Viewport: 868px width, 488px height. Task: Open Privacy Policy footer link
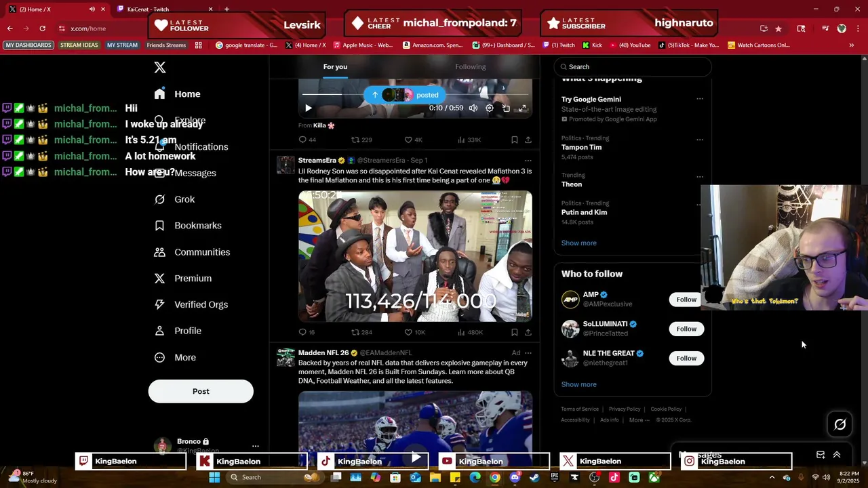(x=625, y=409)
